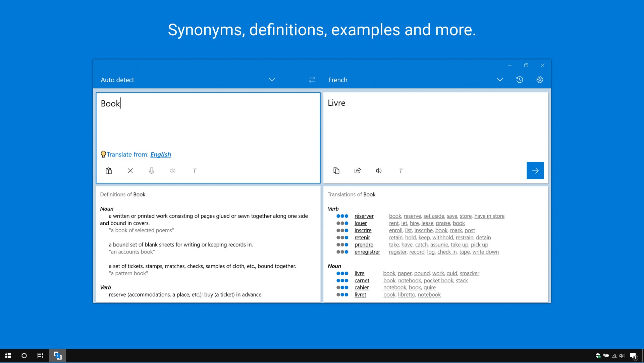Swap source and target languages
The width and height of the screenshot is (644, 363).
[x=312, y=80]
